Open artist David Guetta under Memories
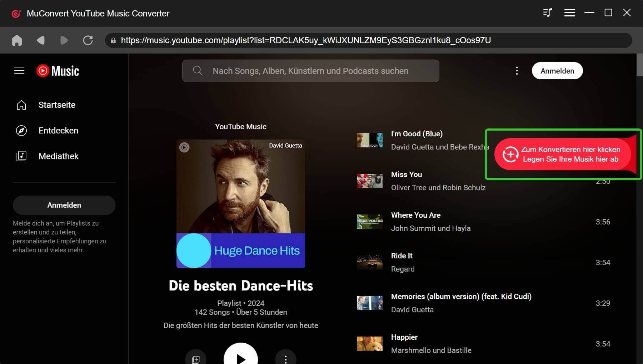 [x=412, y=310]
